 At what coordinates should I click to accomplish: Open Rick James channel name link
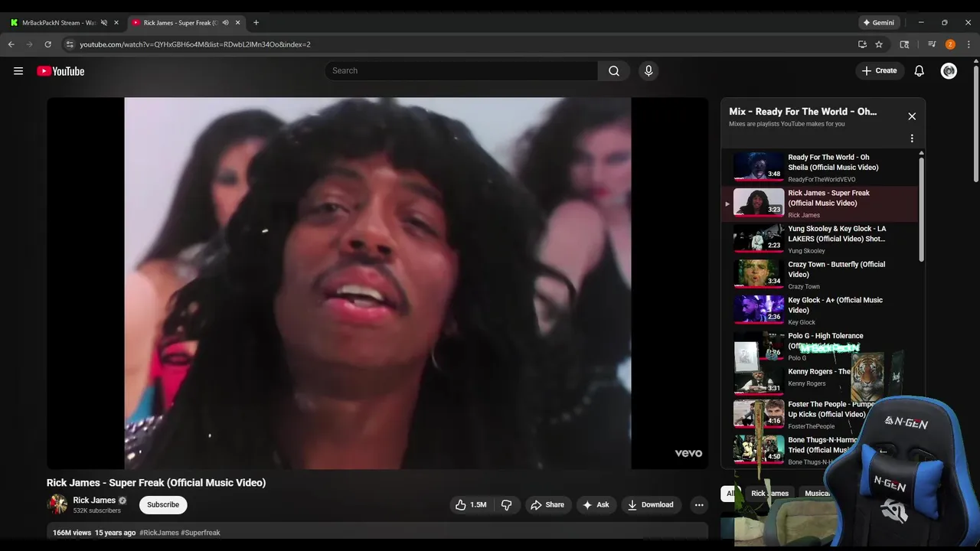pyautogui.click(x=94, y=500)
